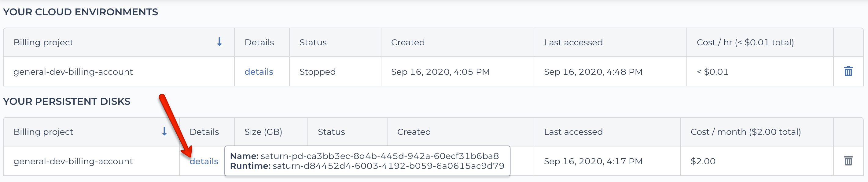868x182 pixels.
Task: Sort cloud environments by Created column
Action: point(408,42)
